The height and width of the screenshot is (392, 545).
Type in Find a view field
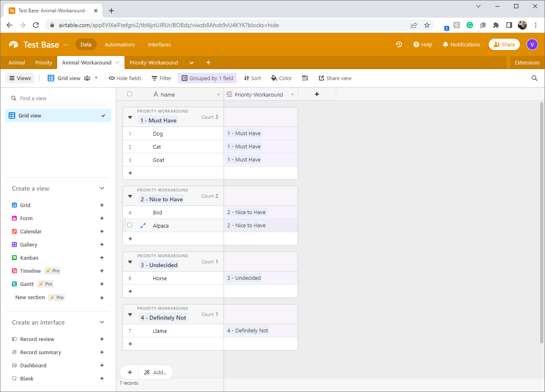58,98
